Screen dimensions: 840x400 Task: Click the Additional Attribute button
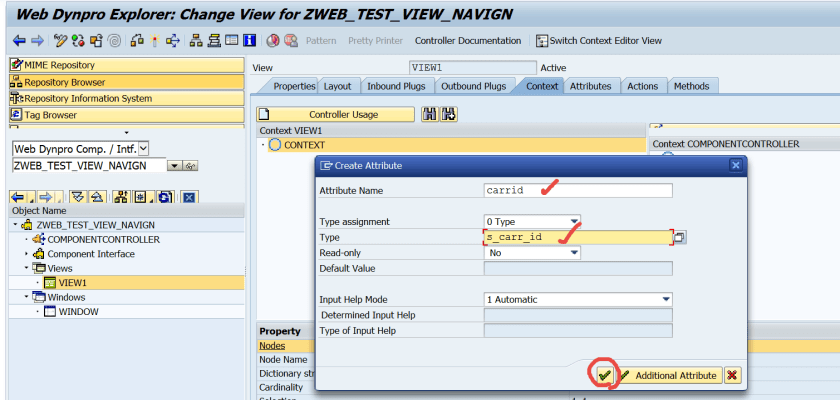coord(670,375)
